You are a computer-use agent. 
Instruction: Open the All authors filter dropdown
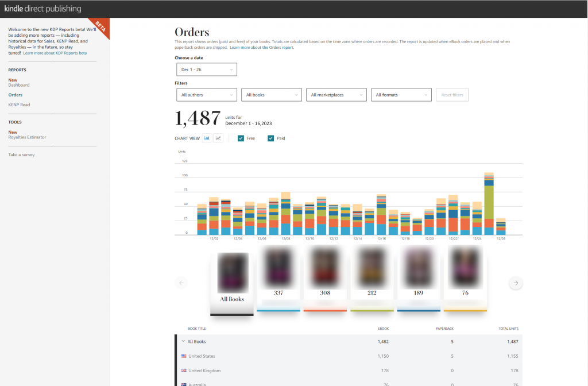[207, 95]
